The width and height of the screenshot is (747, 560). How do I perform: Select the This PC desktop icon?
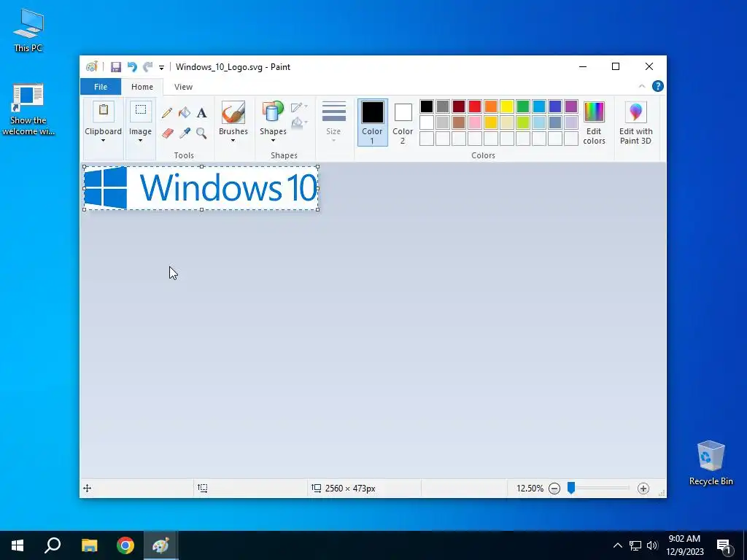28,31
